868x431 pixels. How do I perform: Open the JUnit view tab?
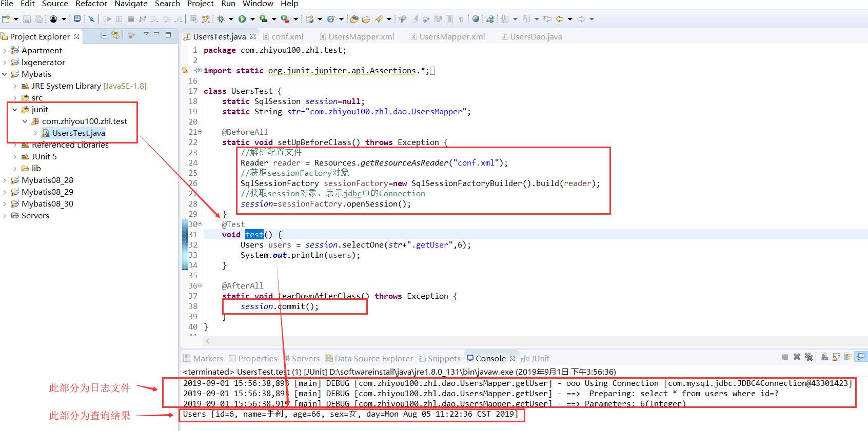(x=535, y=358)
